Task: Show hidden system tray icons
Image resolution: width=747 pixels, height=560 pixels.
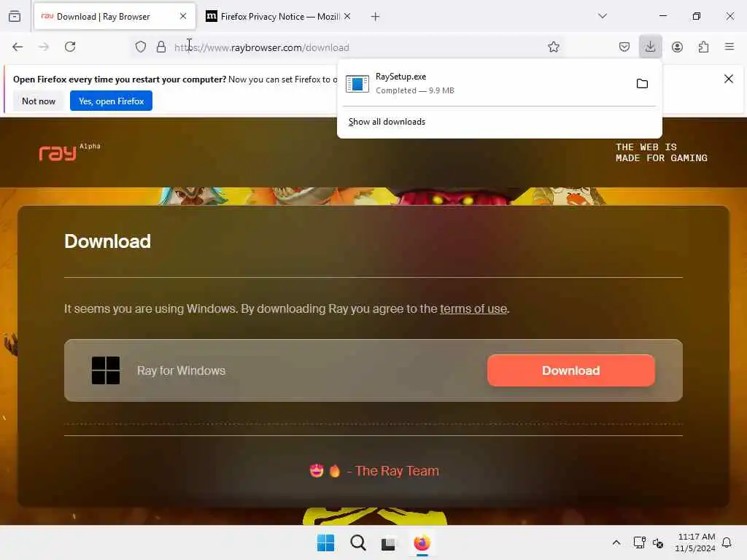Action: click(x=616, y=542)
